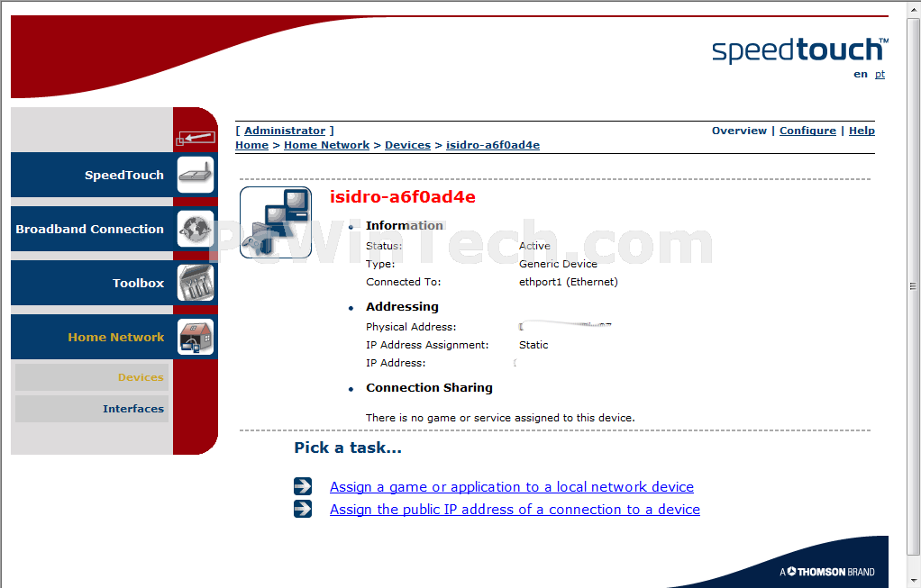Go to Home in the breadcrumb
The width and height of the screenshot is (921, 588).
click(252, 145)
